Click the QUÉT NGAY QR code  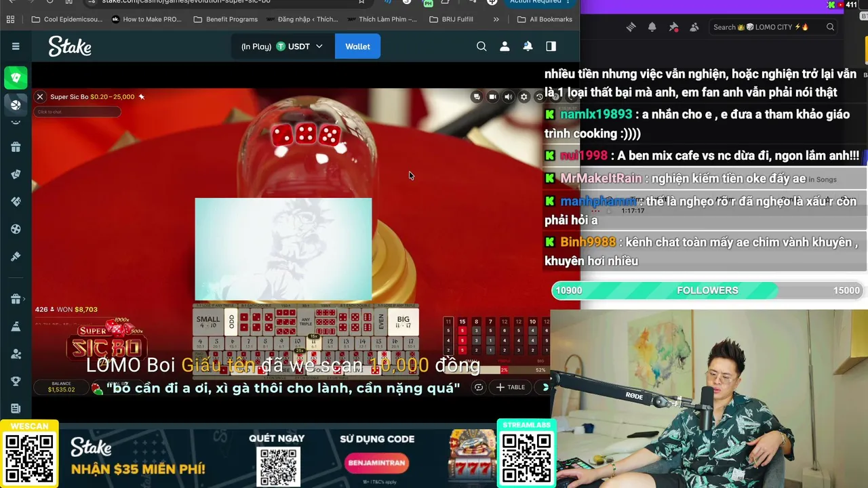[278, 466]
